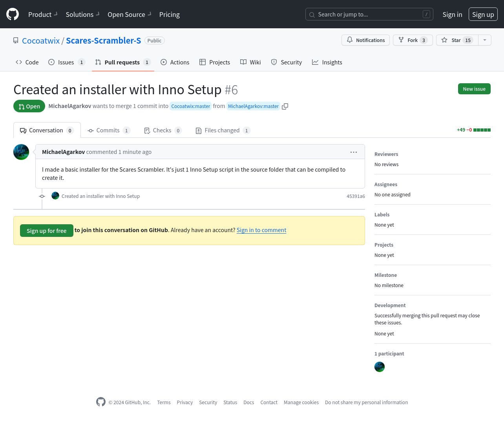
Task: Open commit hash 45391a6
Action: point(356,196)
